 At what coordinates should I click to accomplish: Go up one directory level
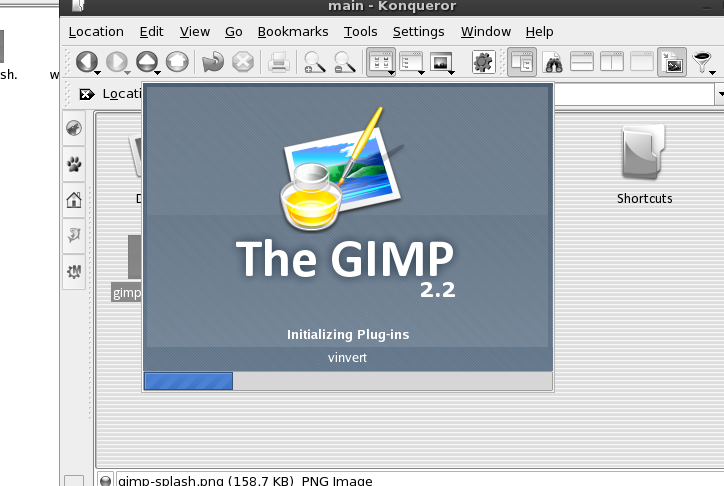147,61
